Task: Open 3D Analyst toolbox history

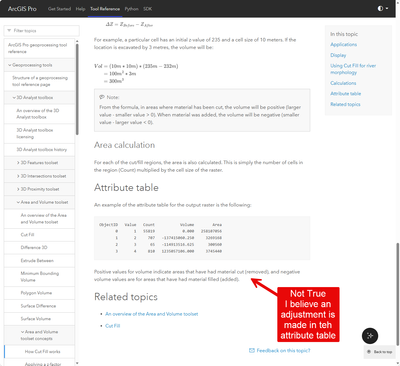Action: coord(39,150)
